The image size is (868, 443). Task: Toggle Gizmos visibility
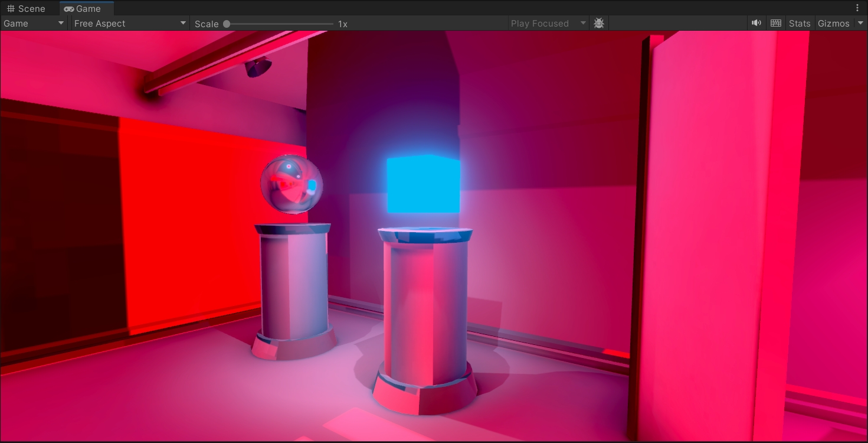pyautogui.click(x=833, y=23)
